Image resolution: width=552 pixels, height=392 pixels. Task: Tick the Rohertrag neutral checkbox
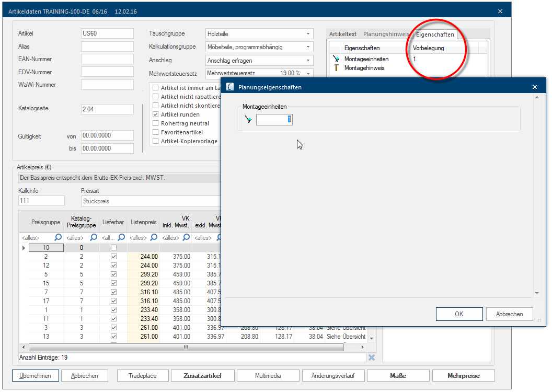[156, 123]
